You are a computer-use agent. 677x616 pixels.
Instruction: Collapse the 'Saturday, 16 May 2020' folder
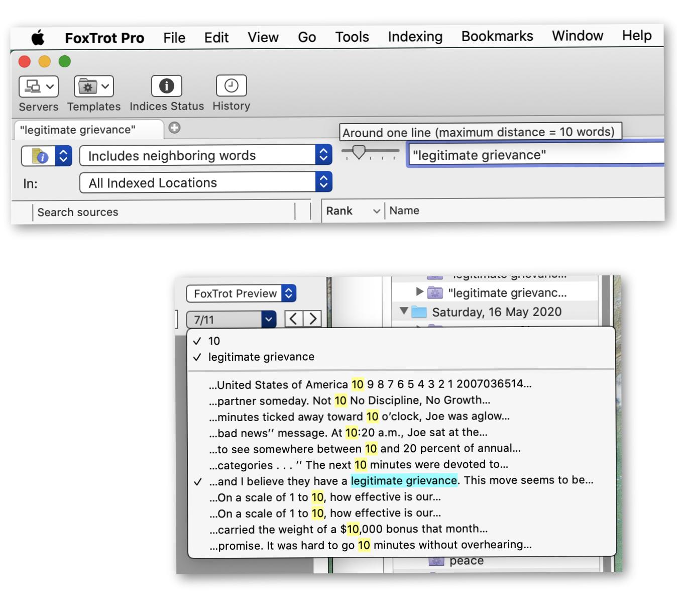click(404, 311)
